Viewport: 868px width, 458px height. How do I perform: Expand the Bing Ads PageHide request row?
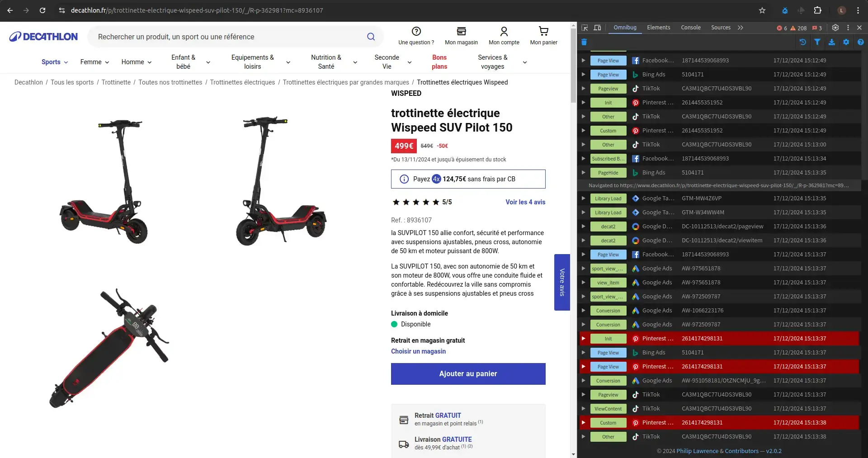pyautogui.click(x=584, y=173)
